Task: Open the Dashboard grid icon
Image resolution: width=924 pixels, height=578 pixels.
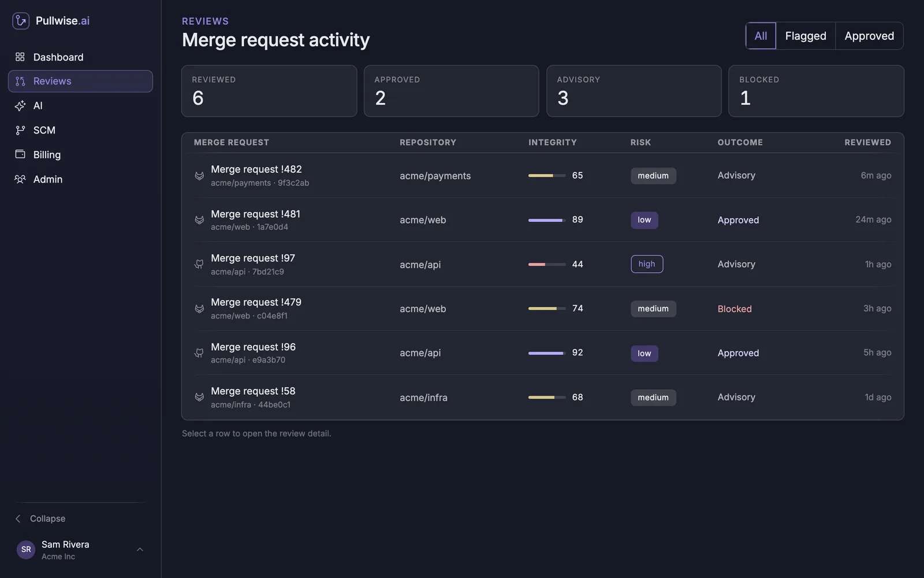Action: (20, 57)
